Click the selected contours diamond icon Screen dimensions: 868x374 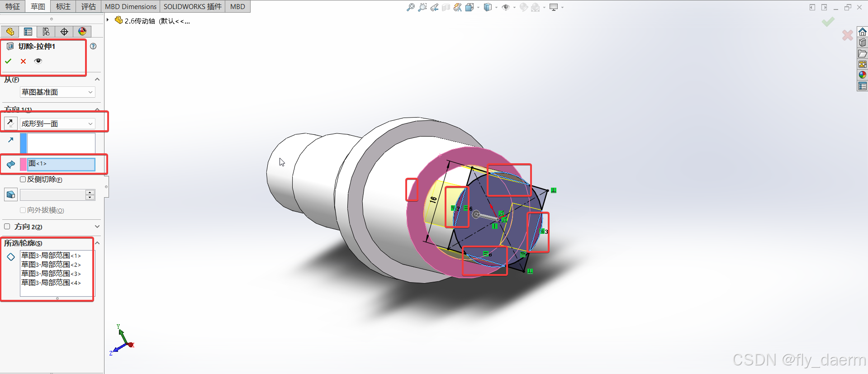(x=11, y=257)
